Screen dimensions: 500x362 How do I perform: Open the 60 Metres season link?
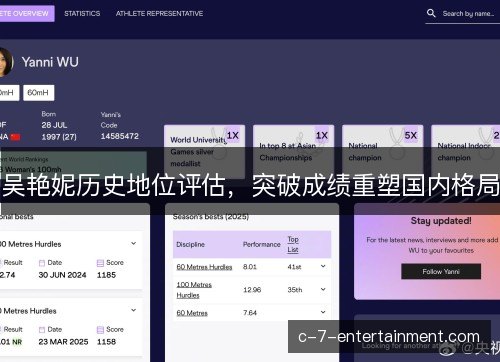pyautogui.click(x=192, y=313)
